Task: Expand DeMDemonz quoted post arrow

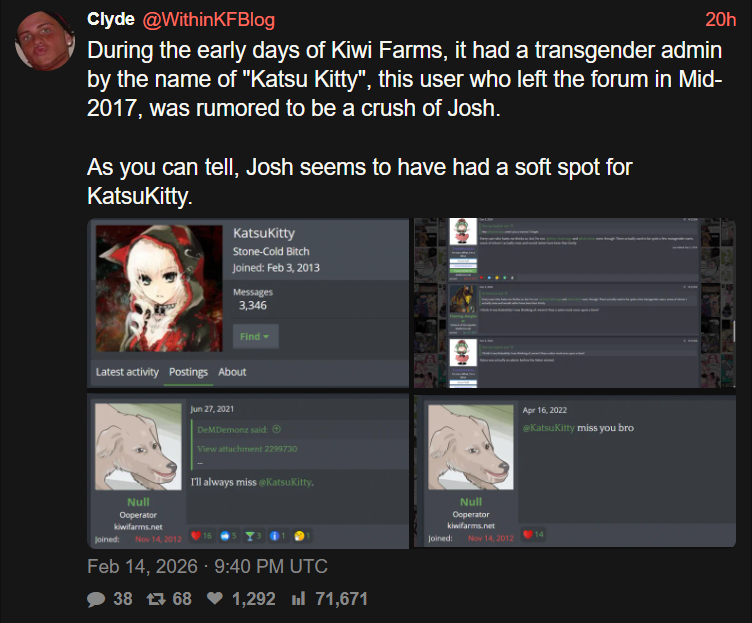Action: coord(276,429)
